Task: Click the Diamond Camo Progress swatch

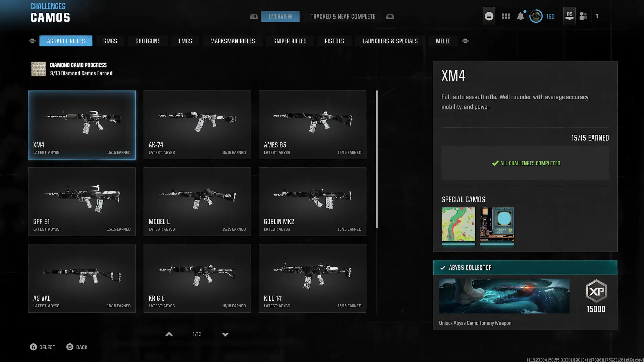Action: [38, 69]
